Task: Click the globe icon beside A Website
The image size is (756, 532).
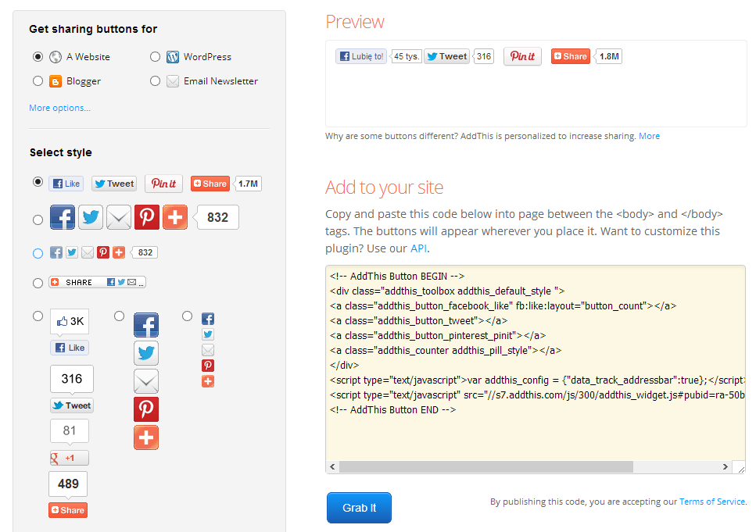Action: [56, 57]
